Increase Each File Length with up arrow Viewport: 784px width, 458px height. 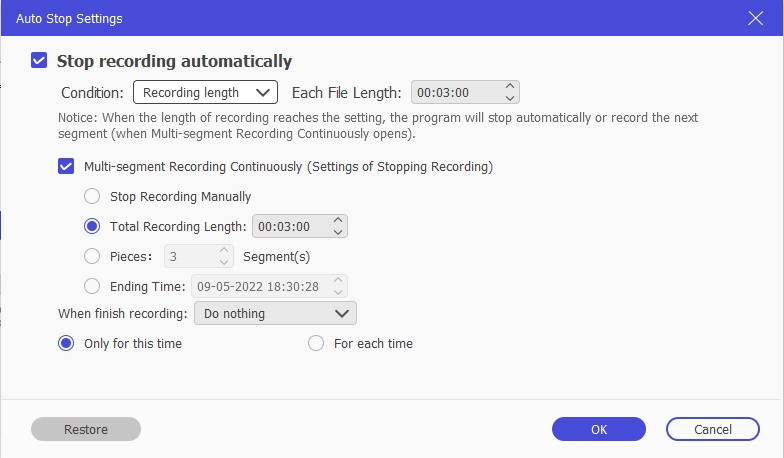tap(510, 86)
